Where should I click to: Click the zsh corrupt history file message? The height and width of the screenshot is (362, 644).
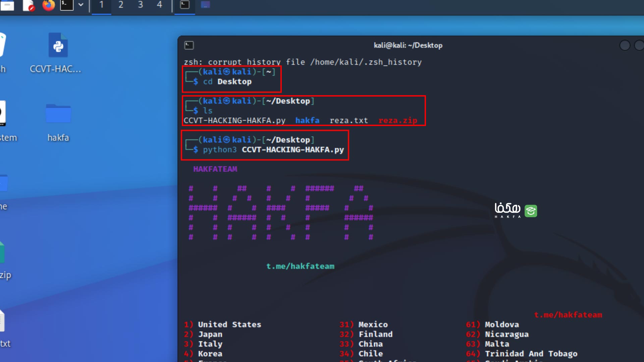pyautogui.click(x=303, y=62)
